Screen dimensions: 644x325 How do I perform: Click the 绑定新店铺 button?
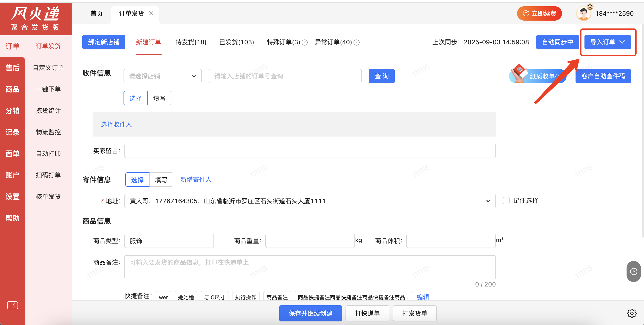click(104, 42)
